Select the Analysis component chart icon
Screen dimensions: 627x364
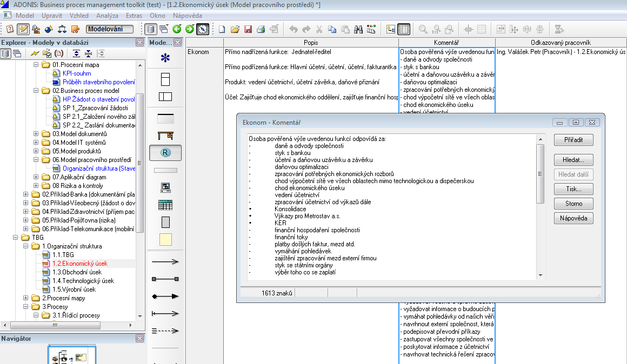(36, 29)
